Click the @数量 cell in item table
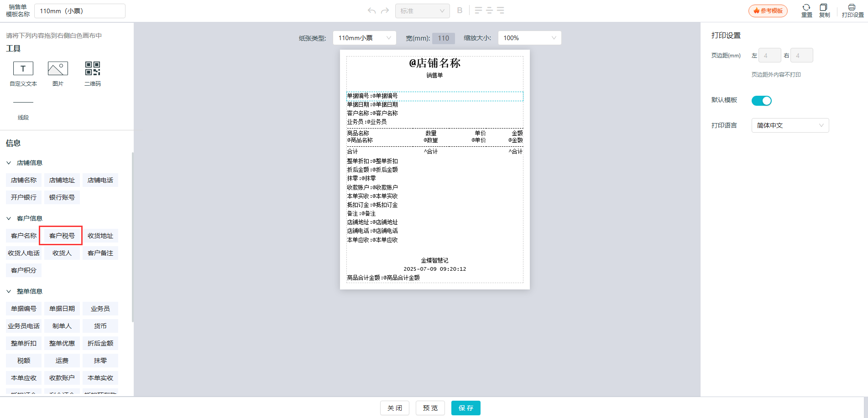868x418 pixels. click(x=430, y=140)
